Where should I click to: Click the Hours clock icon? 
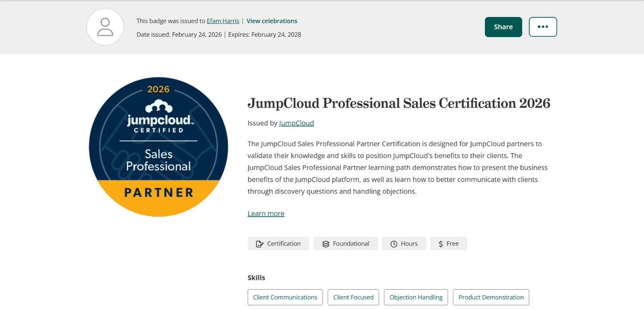pyautogui.click(x=394, y=244)
